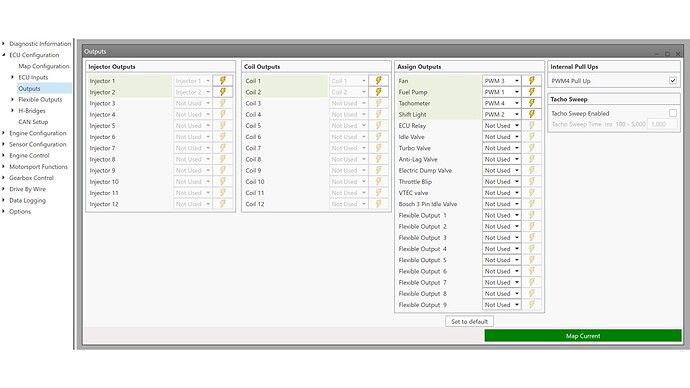Open the Throttle Blip assignment dropdown
Viewport: 690px width, 388px height.
(502, 181)
